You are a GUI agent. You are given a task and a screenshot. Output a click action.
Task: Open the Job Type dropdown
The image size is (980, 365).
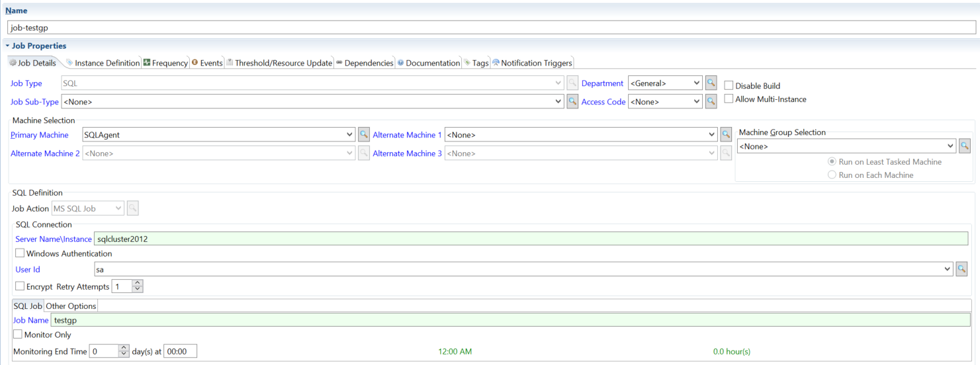coord(559,83)
